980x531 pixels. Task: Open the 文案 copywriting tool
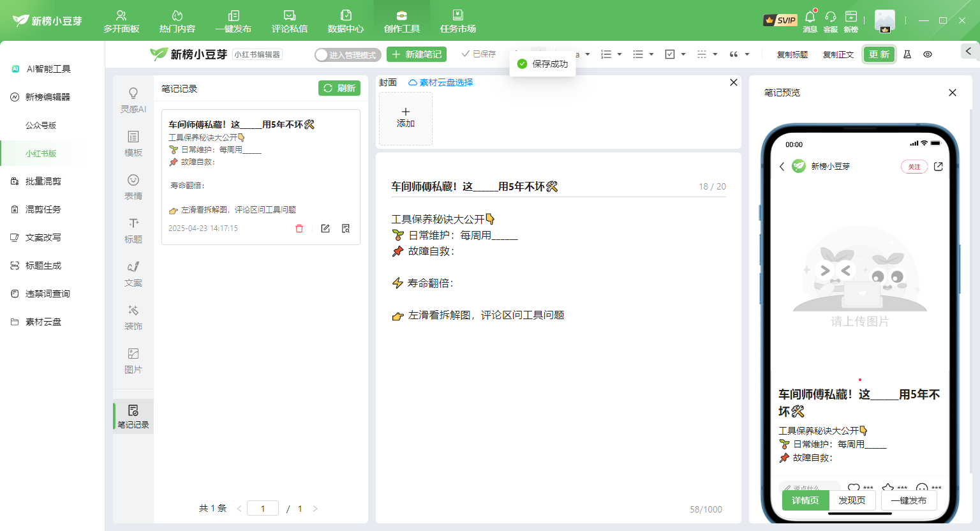[x=133, y=274]
